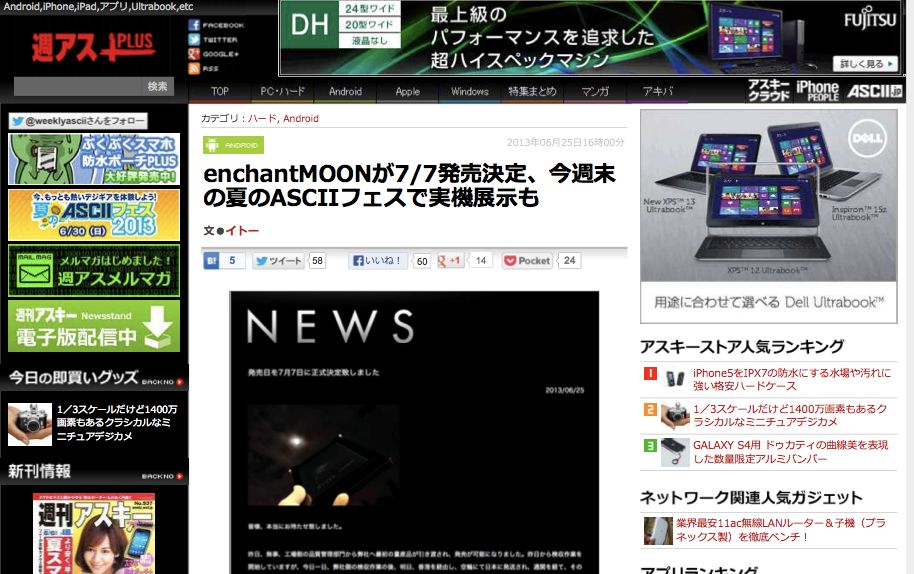
Task: Click the GALAXY S4 bumper thumbnail
Action: click(x=675, y=452)
